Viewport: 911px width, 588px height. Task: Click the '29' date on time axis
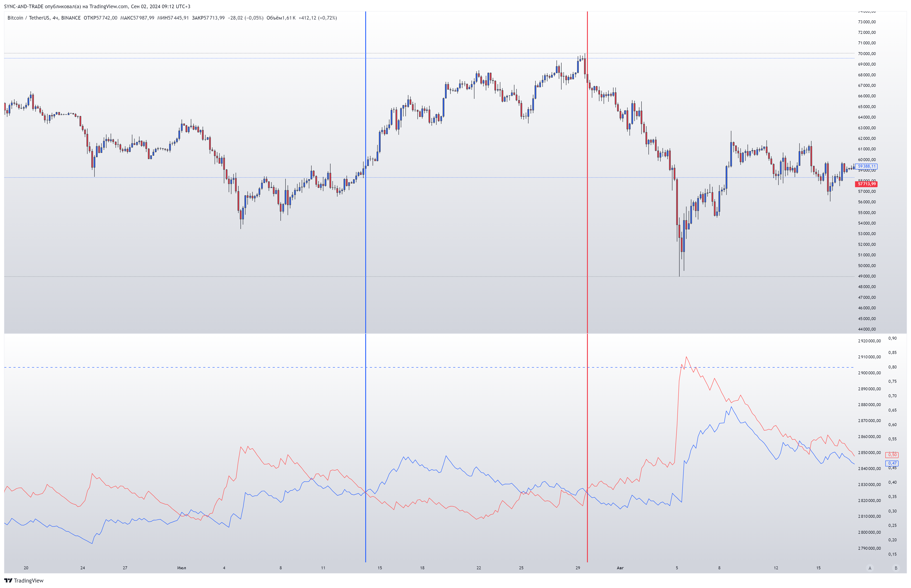click(578, 568)
